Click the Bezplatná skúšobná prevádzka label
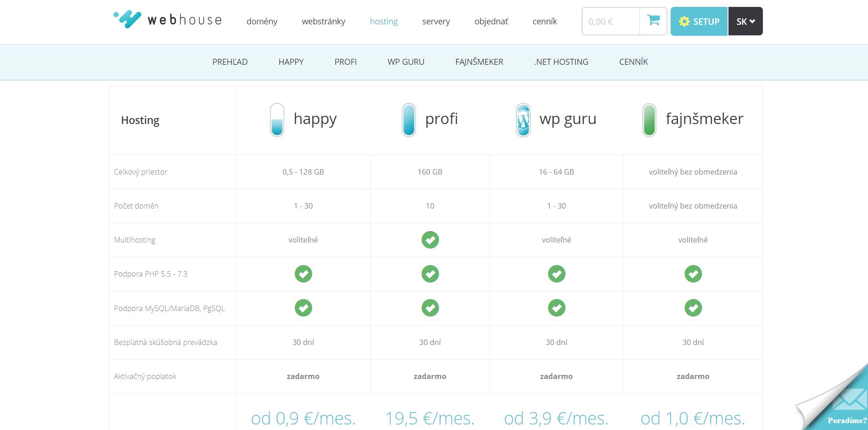 (x=165, y=342)
